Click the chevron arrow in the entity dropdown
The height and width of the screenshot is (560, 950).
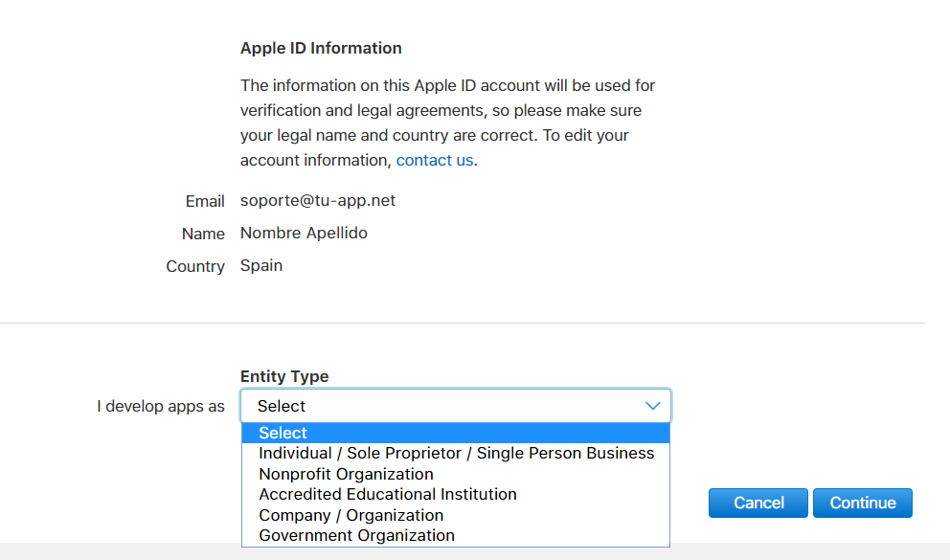pyautogui.click(x=652, y=406)
